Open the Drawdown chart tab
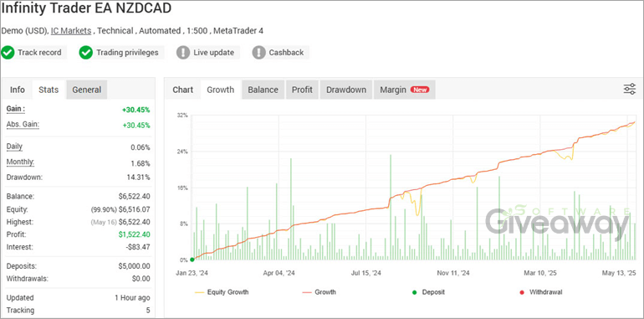This screenshot has height=319, width=644. [346, 90]
